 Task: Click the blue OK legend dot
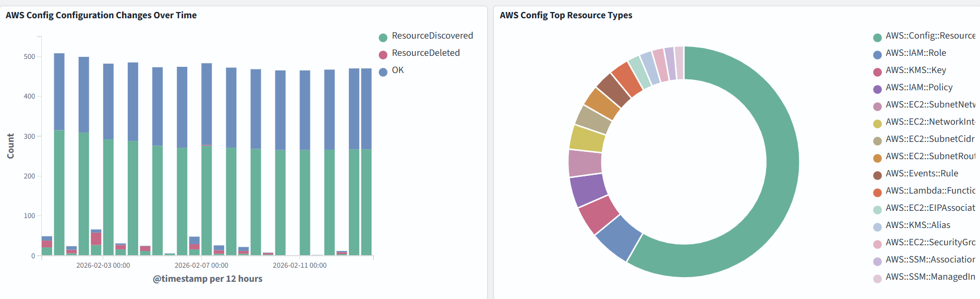383,71
